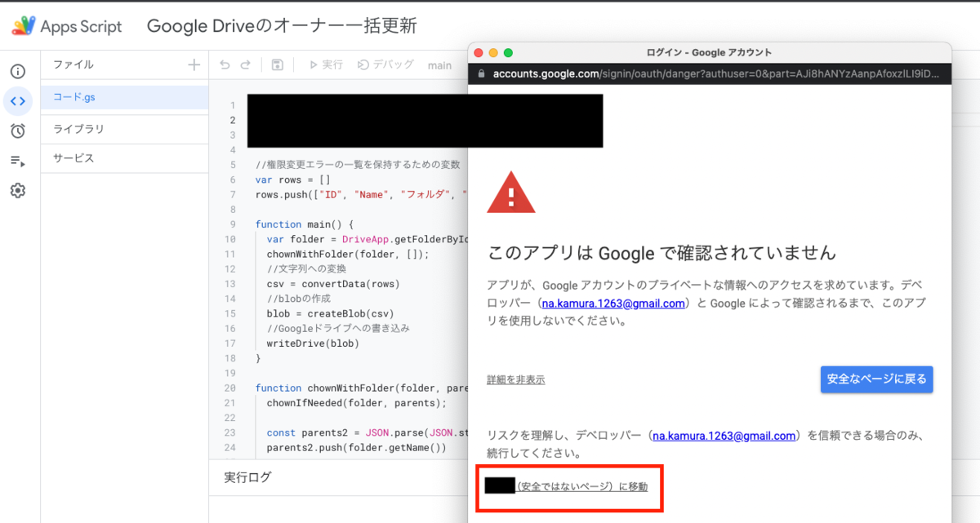Click 安全なページに戻る button
This screenshot has width=980, height=523.
click(876, 379)
